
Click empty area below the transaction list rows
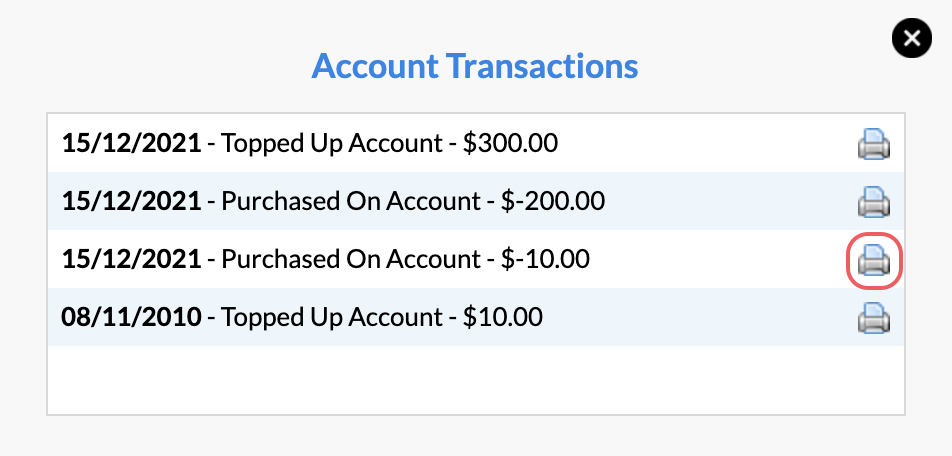click(x=475, y=380)
